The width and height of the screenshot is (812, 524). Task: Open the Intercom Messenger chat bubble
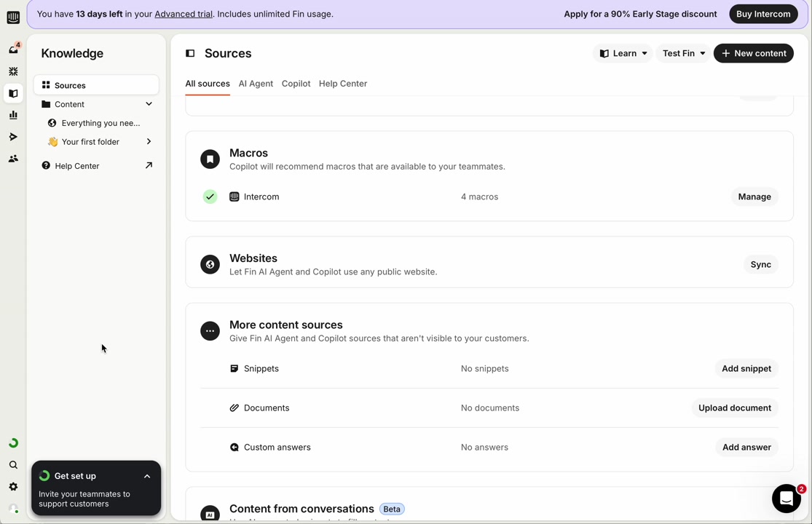786,499
